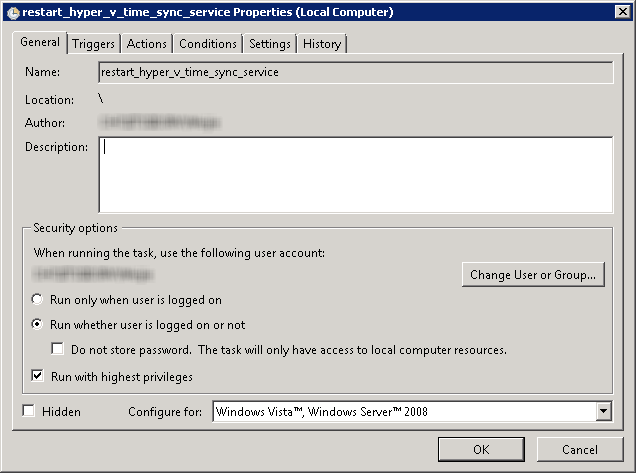
Task: Open the Settings tab
Action: pos(270,44)
